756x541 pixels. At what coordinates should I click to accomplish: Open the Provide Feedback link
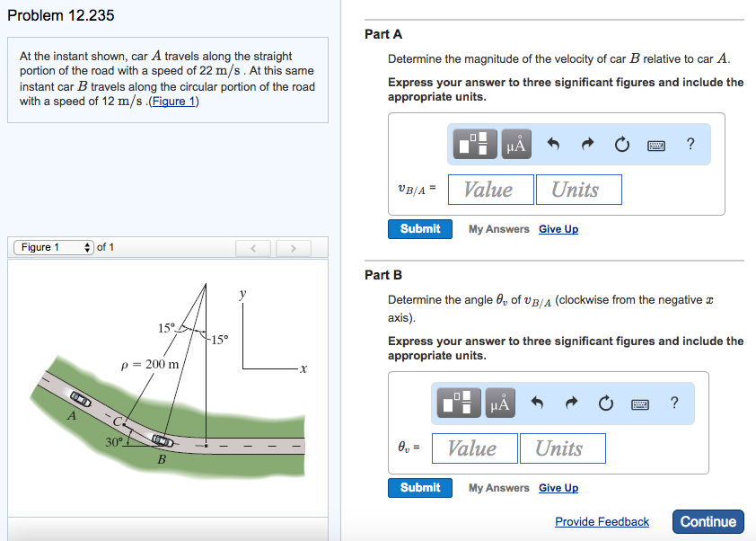[x=602, y=522]
